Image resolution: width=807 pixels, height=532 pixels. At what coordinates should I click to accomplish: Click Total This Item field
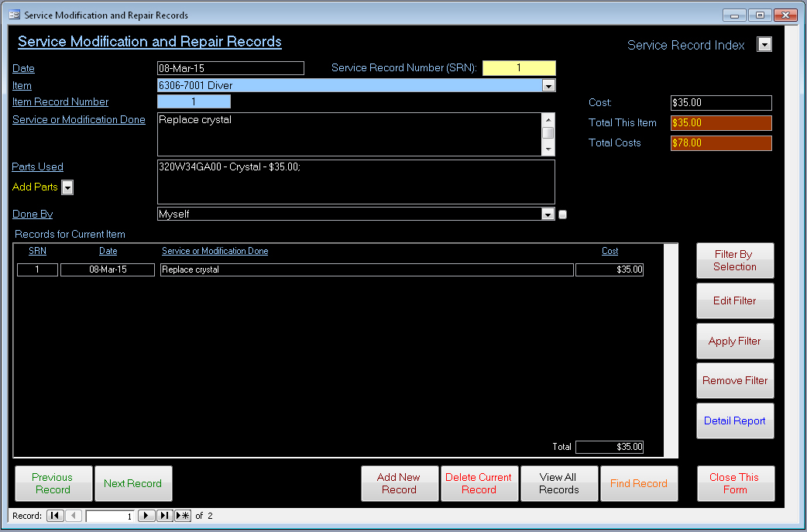point(721,123)
